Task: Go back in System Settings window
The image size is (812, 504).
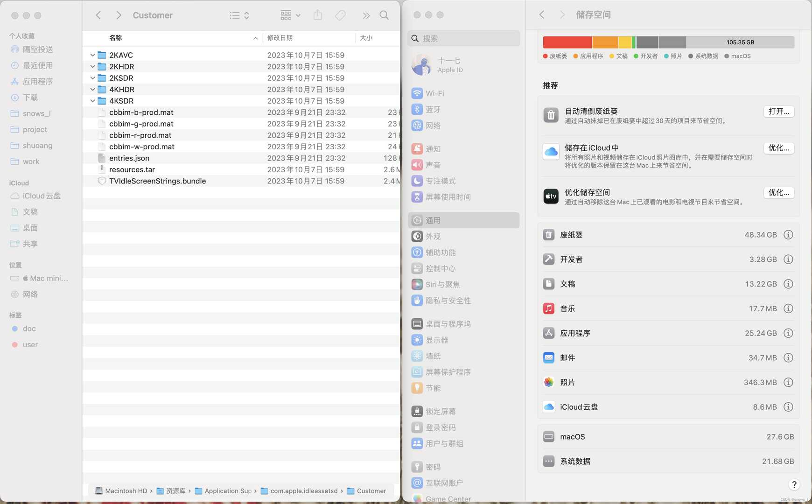Action: coord(542,15)
